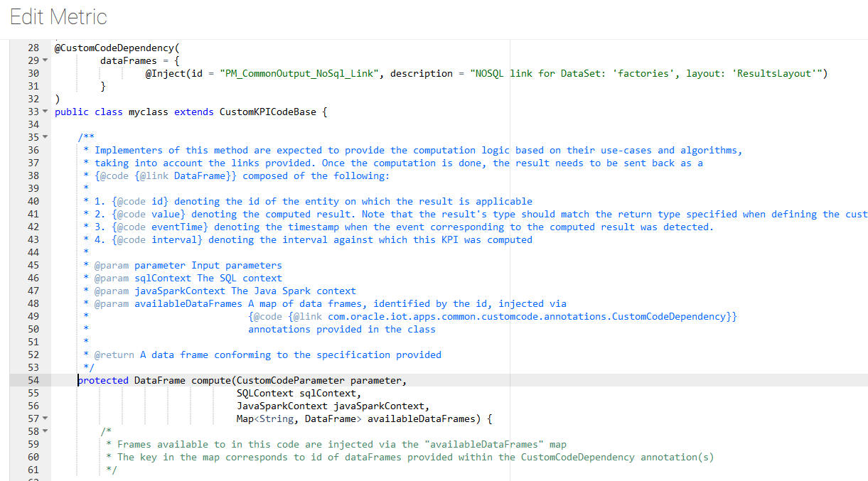The image size is (868, 481).
Task: Collapse the fold arrow at line 29
Action: 45,60
